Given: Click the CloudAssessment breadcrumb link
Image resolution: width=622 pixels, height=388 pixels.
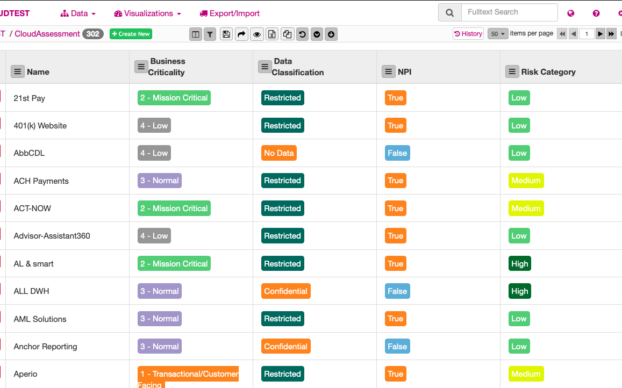Looking at the screenshot, I should [x=47, y=34].
